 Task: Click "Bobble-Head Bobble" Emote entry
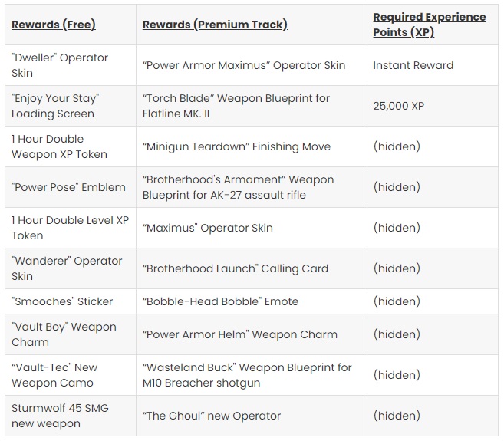click(220, 301)
